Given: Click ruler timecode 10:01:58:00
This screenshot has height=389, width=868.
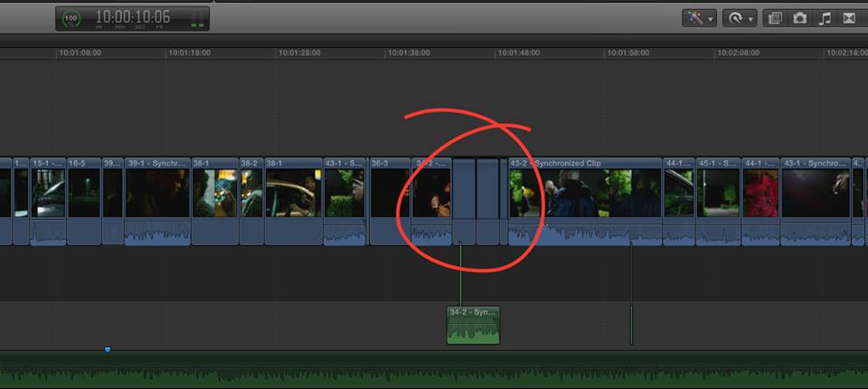Looking at the screenshot, I should tap(628, 53).
